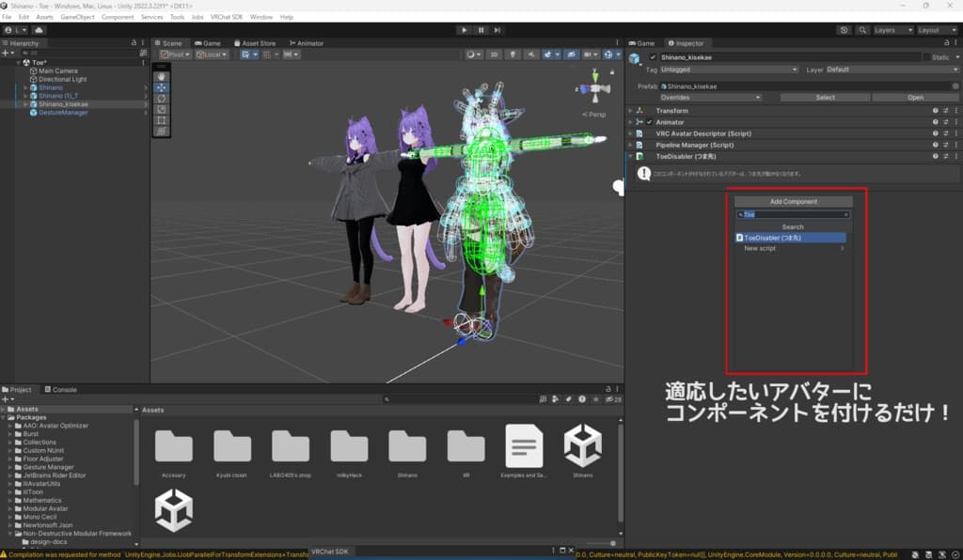Screen dimensions: 963x560
Task: Toggle 2D view mode in Scene
Action: (x=494, y=54)
